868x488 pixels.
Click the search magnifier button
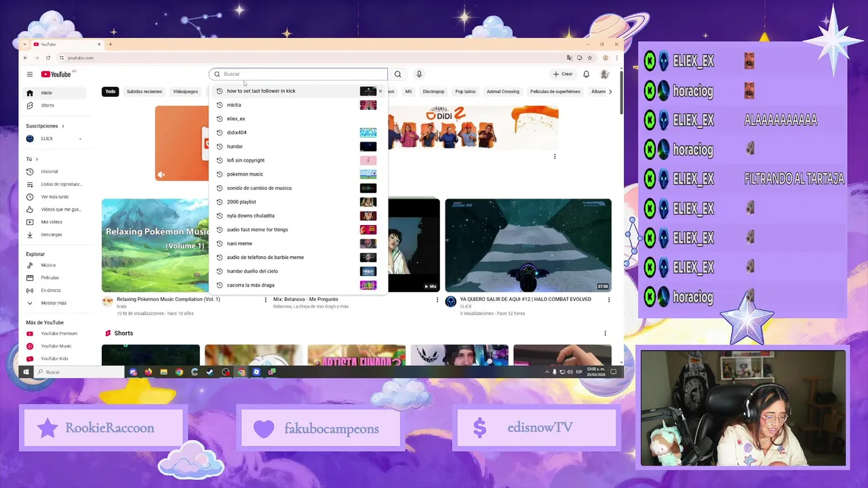click(398, 74)
